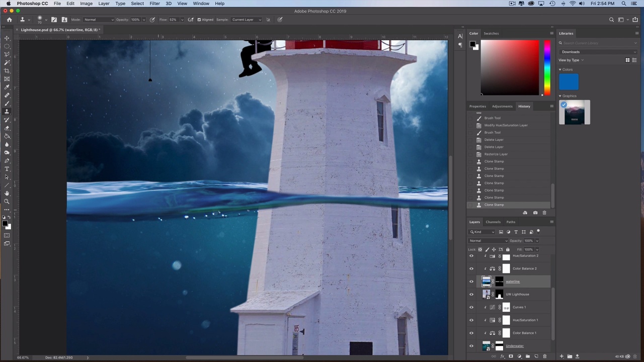
Task: Jump to the Rasterize Layer history state
Action: 496,154
